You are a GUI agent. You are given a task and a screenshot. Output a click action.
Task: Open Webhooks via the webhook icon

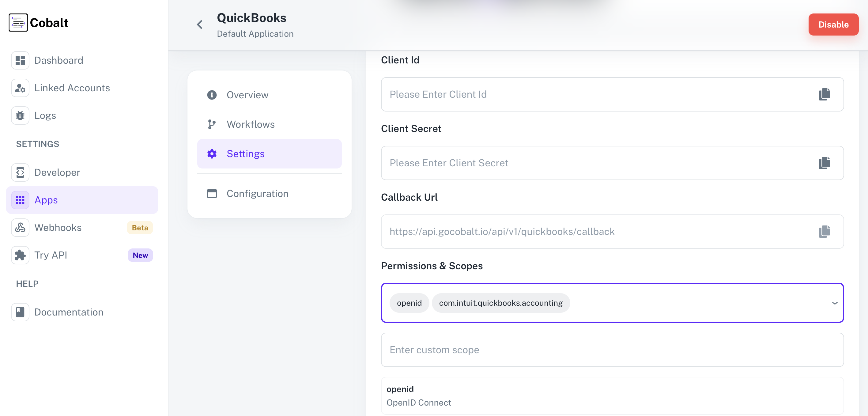click(x=20, y=228)
